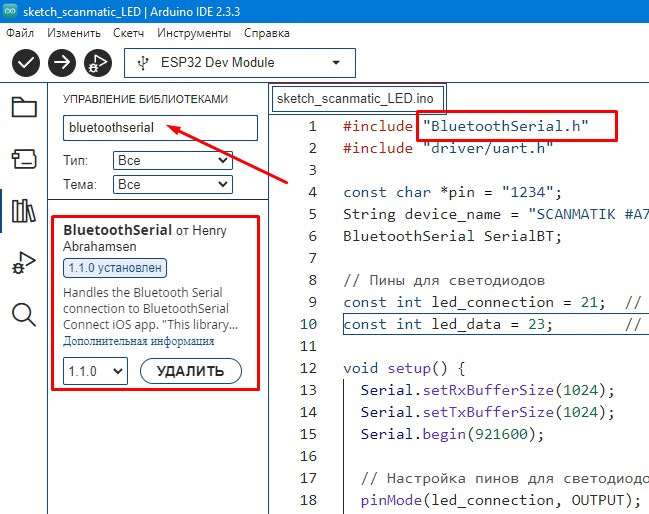The height and width of the screenshot is (514, 649).
Task: Click the УДАЛИТЬ button
Action: click(x=191, y=371)
